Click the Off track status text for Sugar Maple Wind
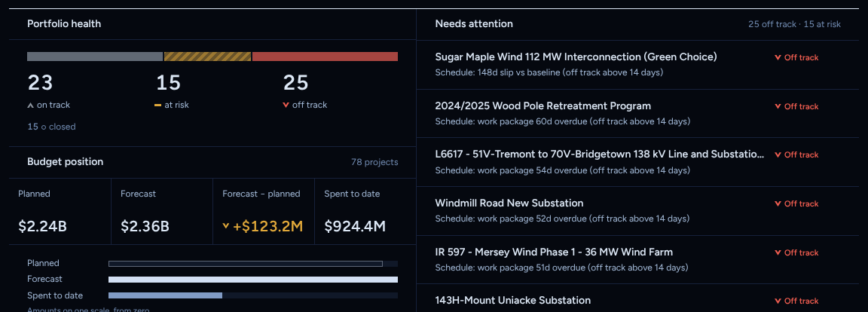The image size is (868, 312). (801, 57)
